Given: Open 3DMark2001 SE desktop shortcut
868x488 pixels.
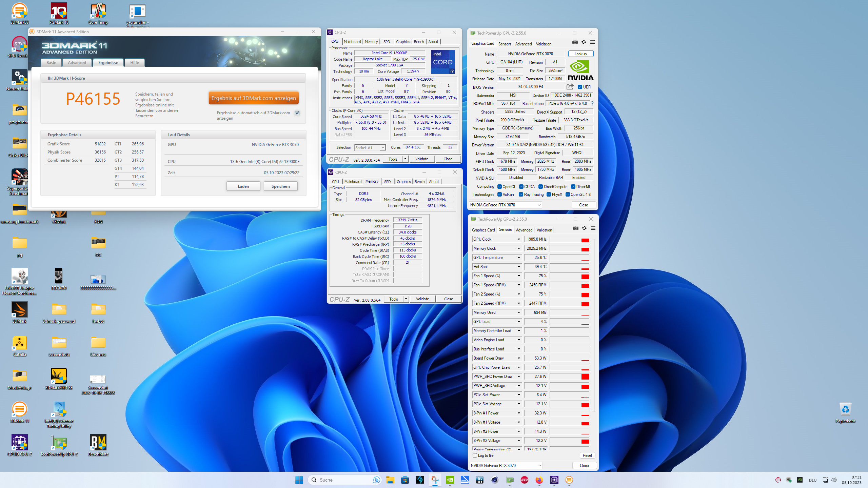Looking at the screenshot, I should [x=59, y=379].
